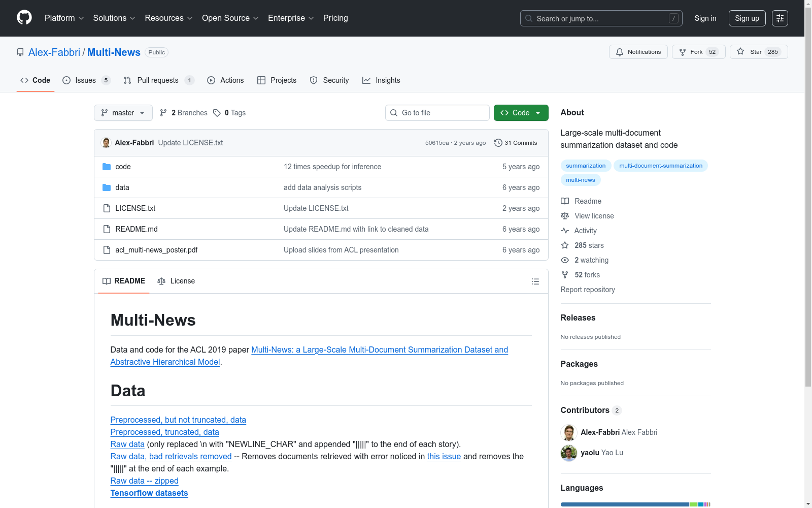The height and width of the screenshot is (508, 812).
Task: Open the README outline list icon
Action: (535, 281)
